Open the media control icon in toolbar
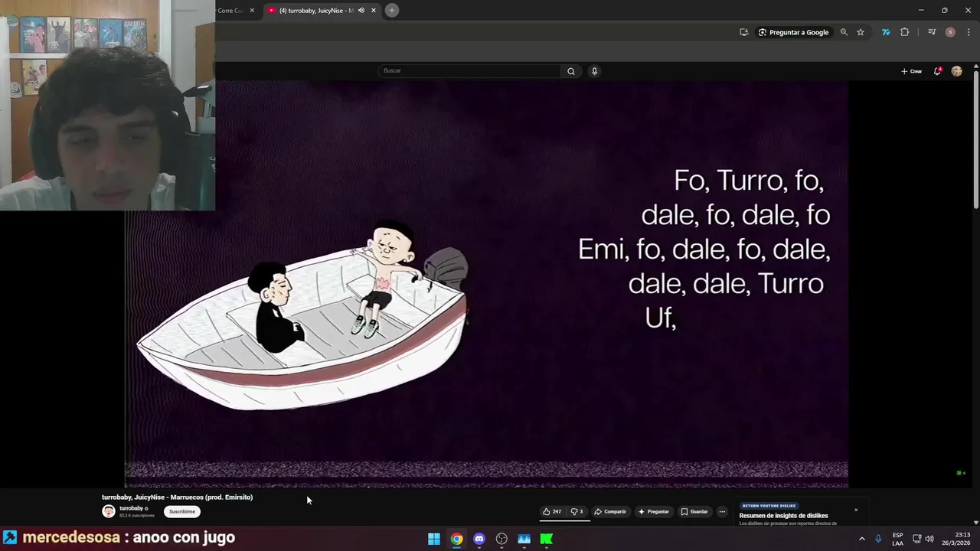This screenshot has height=551, width=980. coord(932,32)
